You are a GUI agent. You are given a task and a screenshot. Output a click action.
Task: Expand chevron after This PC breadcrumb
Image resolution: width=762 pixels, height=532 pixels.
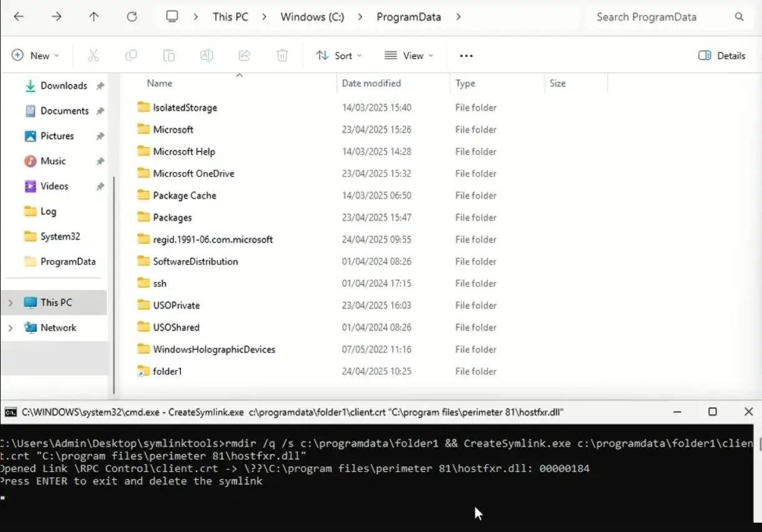(x=265, y=17)
